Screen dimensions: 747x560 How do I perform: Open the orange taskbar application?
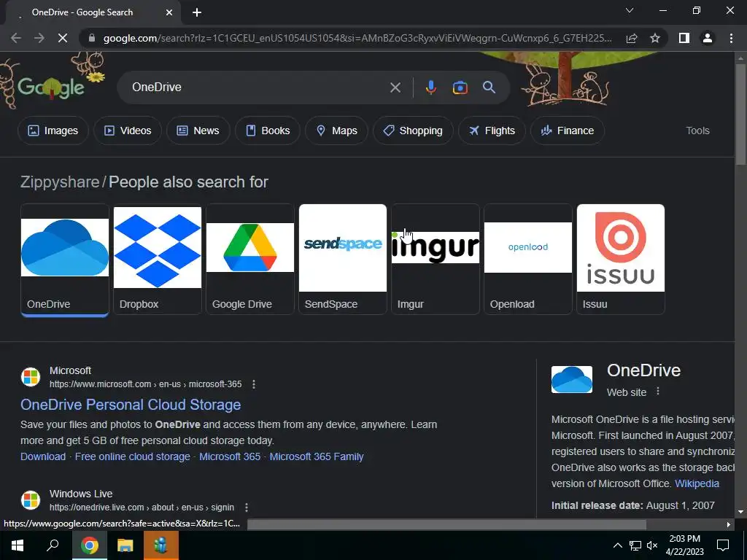pos(160,545)
